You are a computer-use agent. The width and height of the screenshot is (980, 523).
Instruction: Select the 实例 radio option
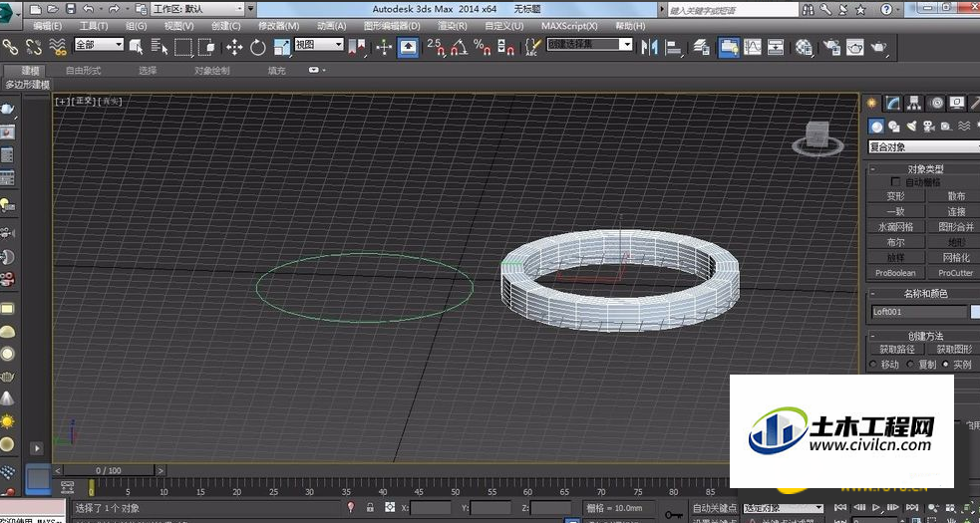[946, 365]
